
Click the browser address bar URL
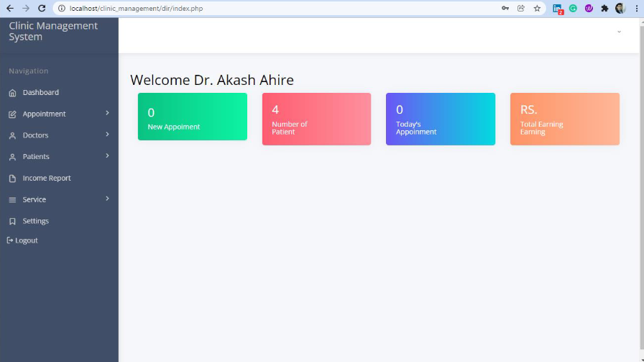[x=136, y=8]
